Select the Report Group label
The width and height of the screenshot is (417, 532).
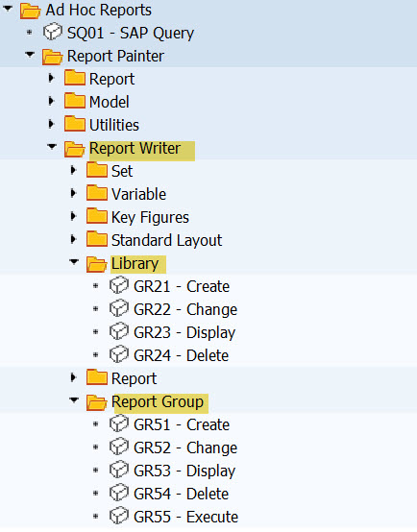[158, 401]
